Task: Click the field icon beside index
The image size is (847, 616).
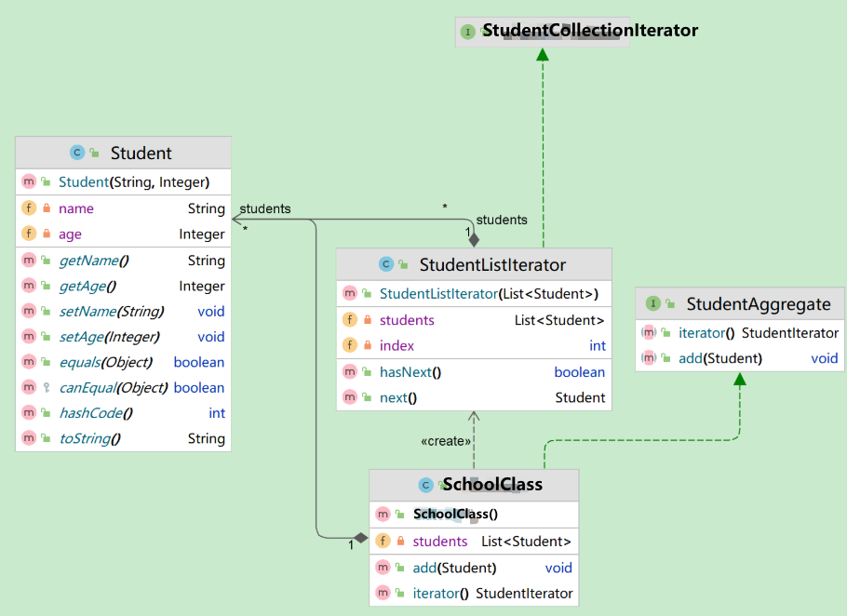Action: (350, 345)
